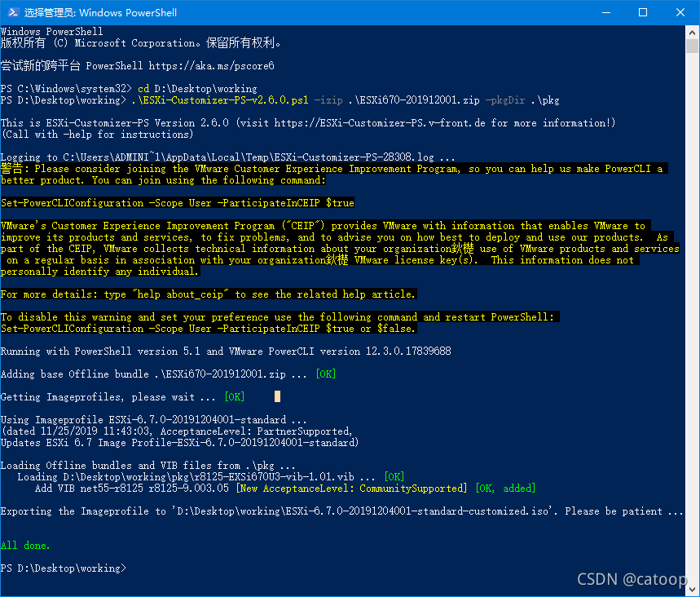Click the '[OK, added]' status text

click(x=505, y=489)
